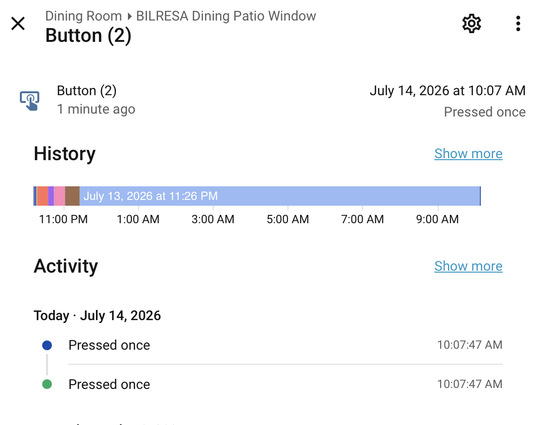
Task: Close the Button (2) dialog
Action: 18,24
